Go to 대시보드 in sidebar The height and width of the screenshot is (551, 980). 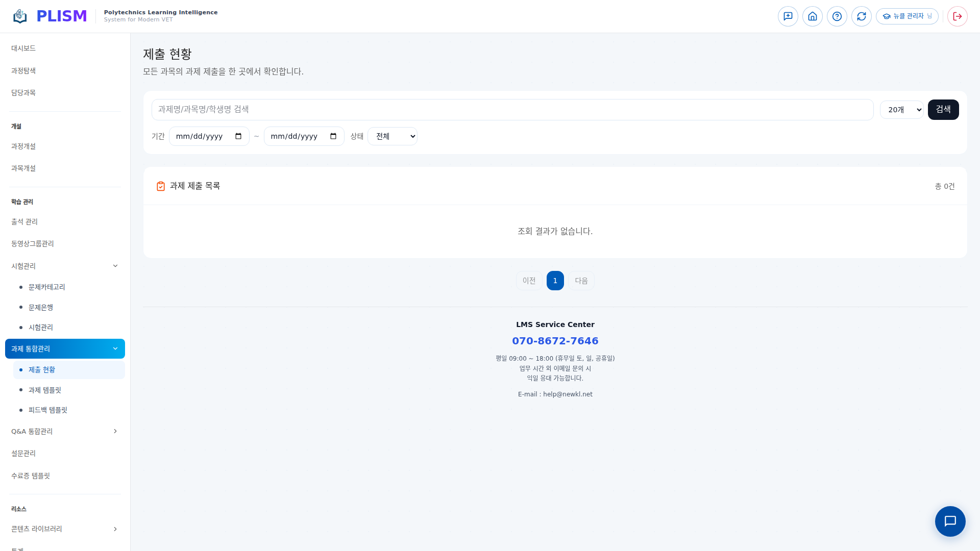[x=23, y=48]
